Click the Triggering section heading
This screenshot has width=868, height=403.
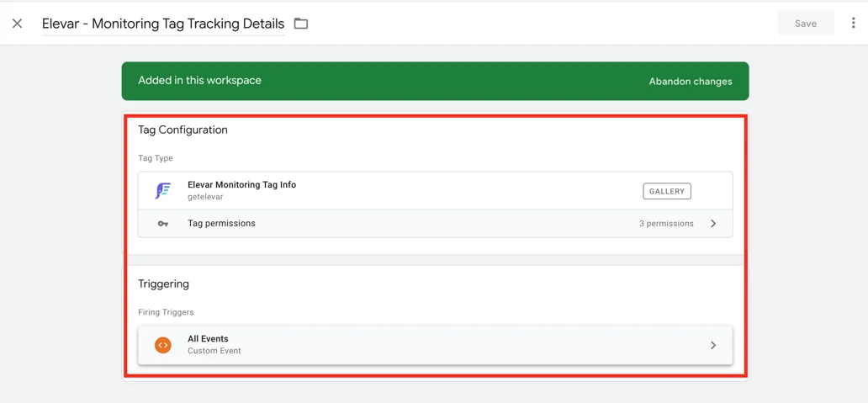tap(163, 284)
